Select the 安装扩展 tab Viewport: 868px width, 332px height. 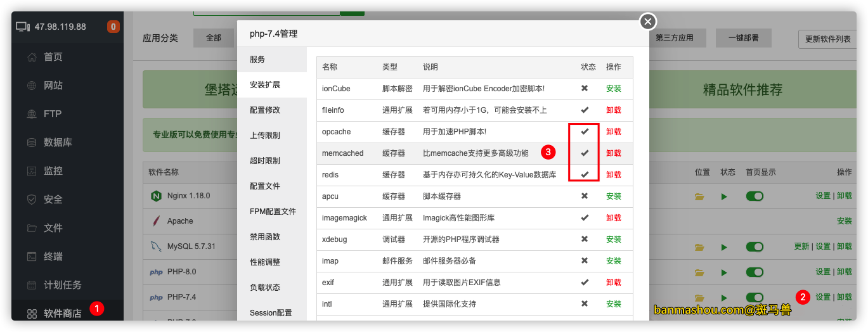click(x=272, y=84)
